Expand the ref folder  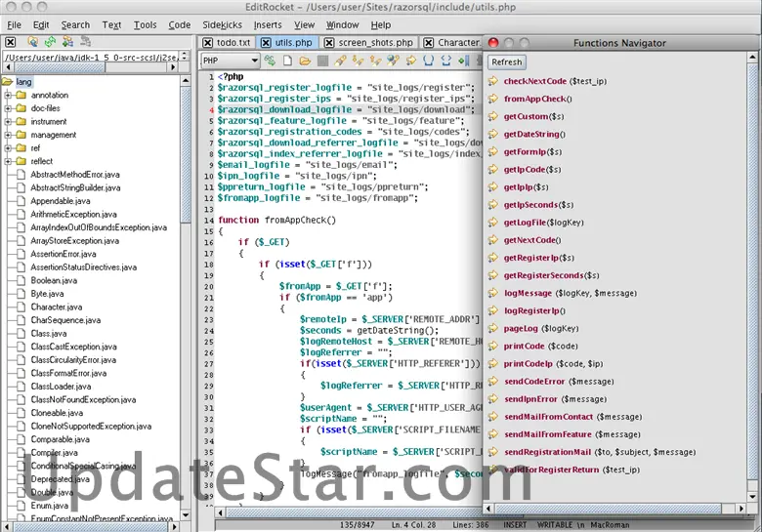point(8,148)
